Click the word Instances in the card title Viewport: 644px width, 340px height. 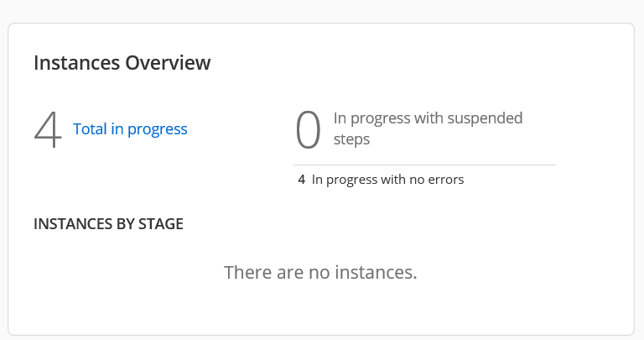(x=77, y=62)
